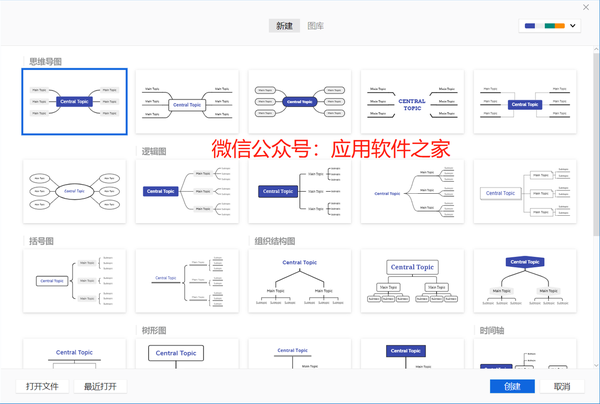The height and width of the screenshot is (404, 600).
Task: Click the 打开文件 button
Action: coord(43,387)
